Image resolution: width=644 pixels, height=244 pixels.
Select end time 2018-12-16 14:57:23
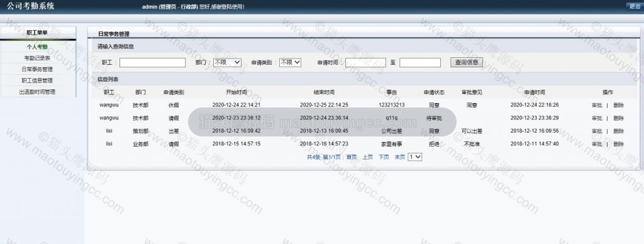(324, 144)
